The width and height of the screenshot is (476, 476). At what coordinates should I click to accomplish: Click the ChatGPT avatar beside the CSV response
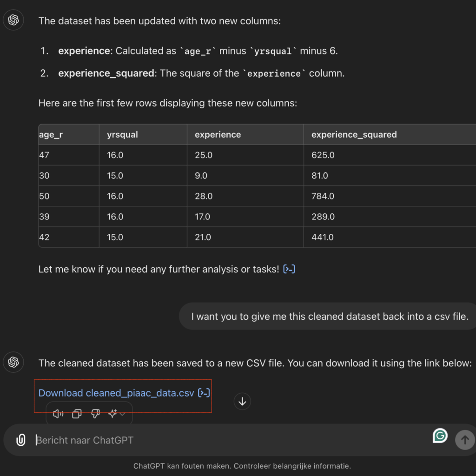pyautogui.click(x=13, y=362)
